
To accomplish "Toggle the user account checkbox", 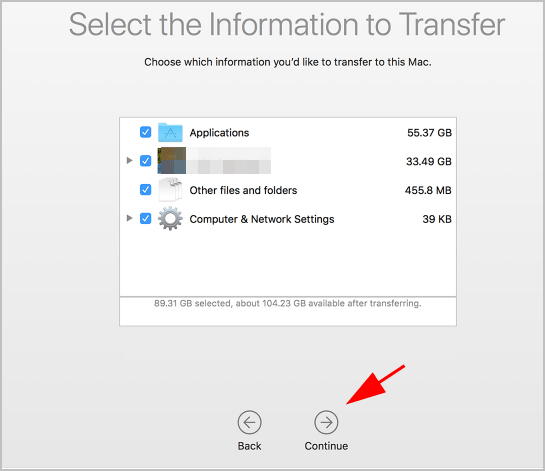I will 145,161.
